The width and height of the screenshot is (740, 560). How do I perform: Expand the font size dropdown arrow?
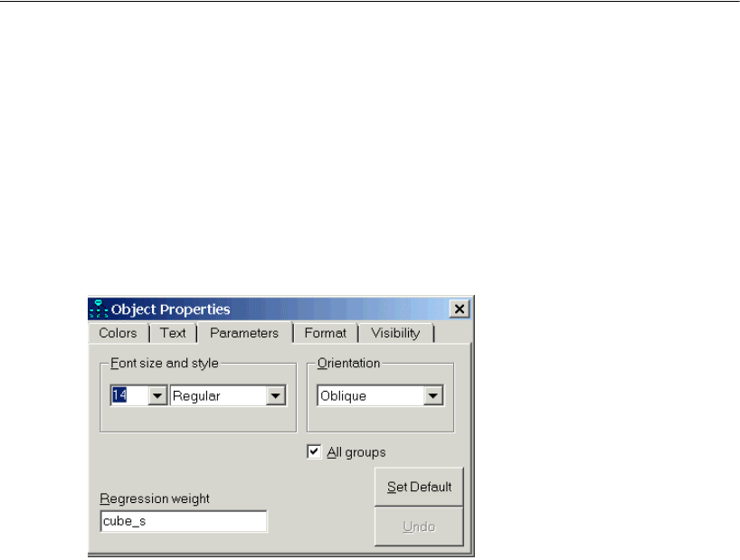157,395
